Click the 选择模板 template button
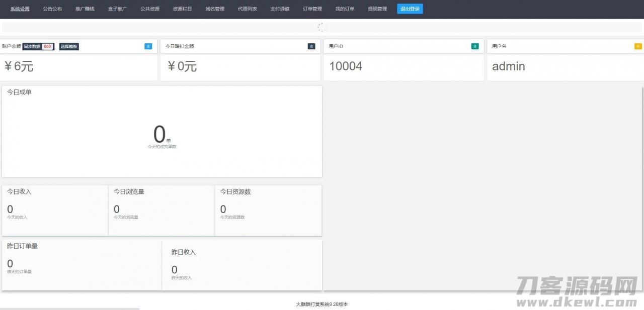This screenshot has height=310, width=644. 68,46
